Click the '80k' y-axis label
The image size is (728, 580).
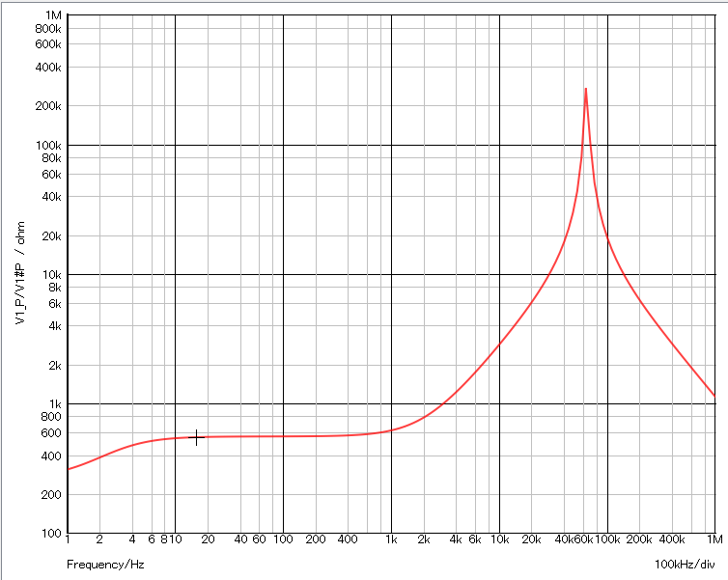[51, 157]
